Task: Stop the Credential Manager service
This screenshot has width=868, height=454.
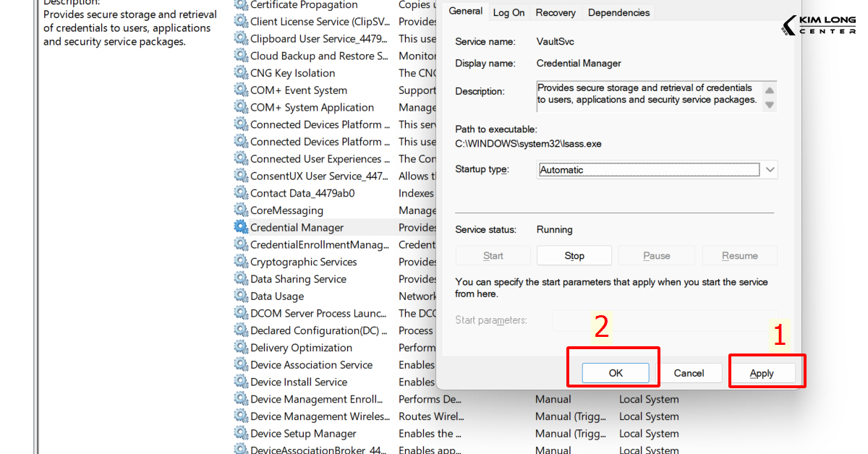Action: pos(574,255)
